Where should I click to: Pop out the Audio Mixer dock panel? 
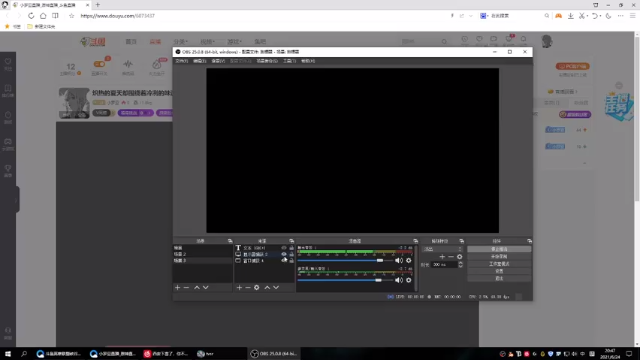tap(416, 241)
